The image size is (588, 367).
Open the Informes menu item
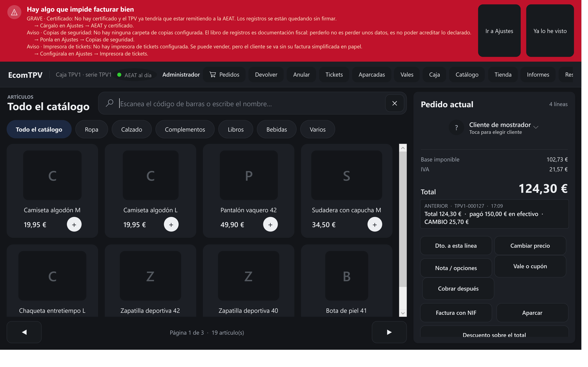click(x=538, y=75)
